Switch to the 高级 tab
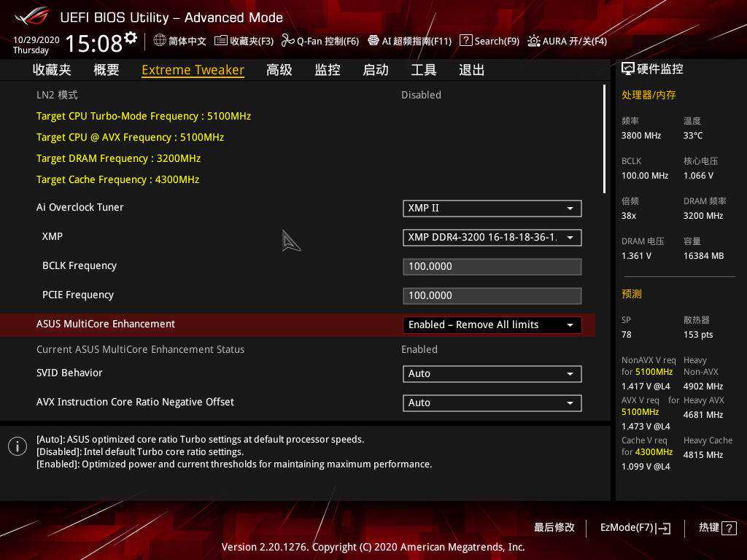The image size is (747, 560). 279,70
